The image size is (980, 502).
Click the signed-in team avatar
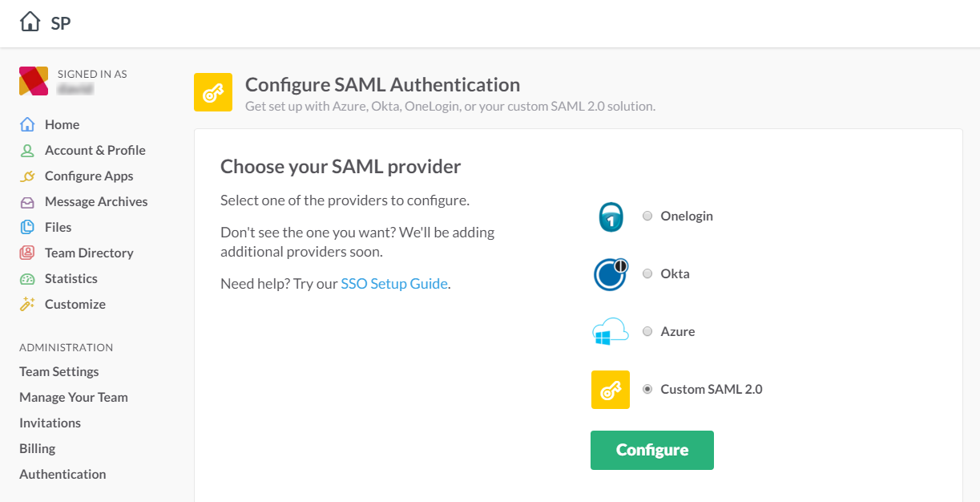point(34,81)
